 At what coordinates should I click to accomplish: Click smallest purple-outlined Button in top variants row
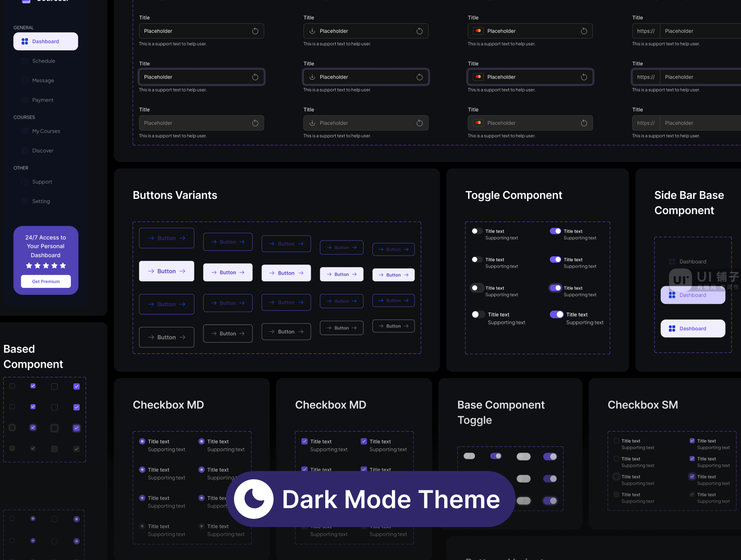394,250
